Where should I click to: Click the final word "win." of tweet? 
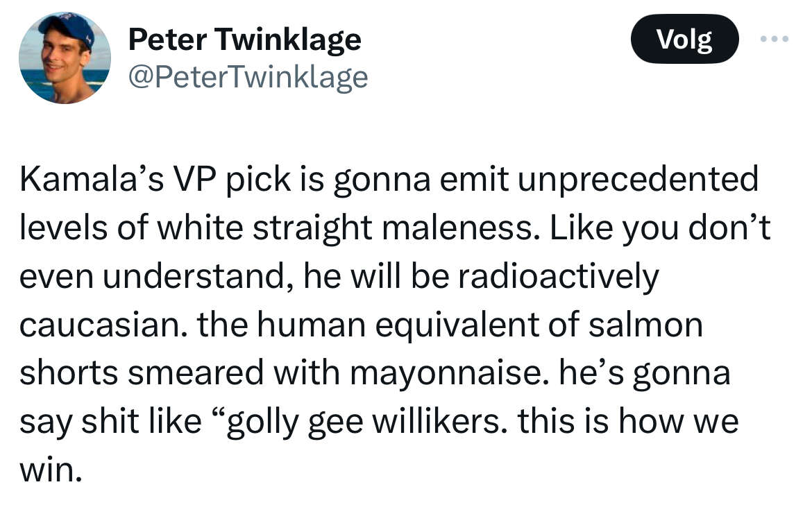pyautogui.click(x=51, y=471)
